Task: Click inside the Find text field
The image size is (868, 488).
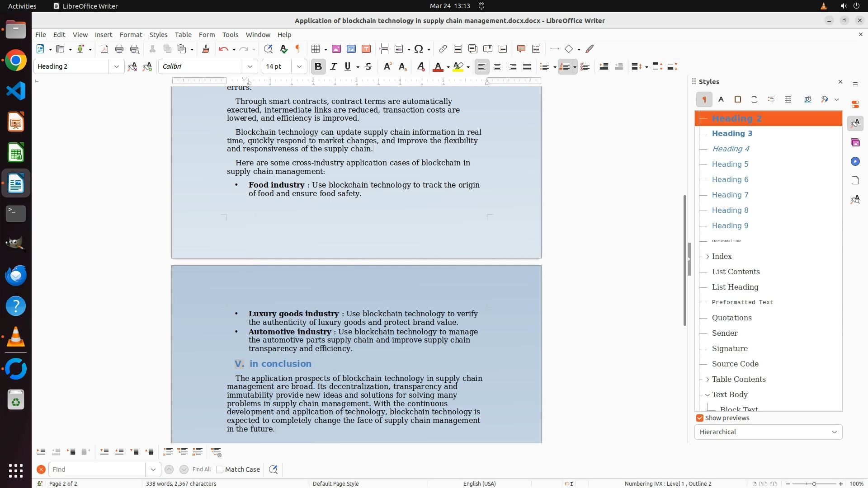Action: (x=97, y=469)
